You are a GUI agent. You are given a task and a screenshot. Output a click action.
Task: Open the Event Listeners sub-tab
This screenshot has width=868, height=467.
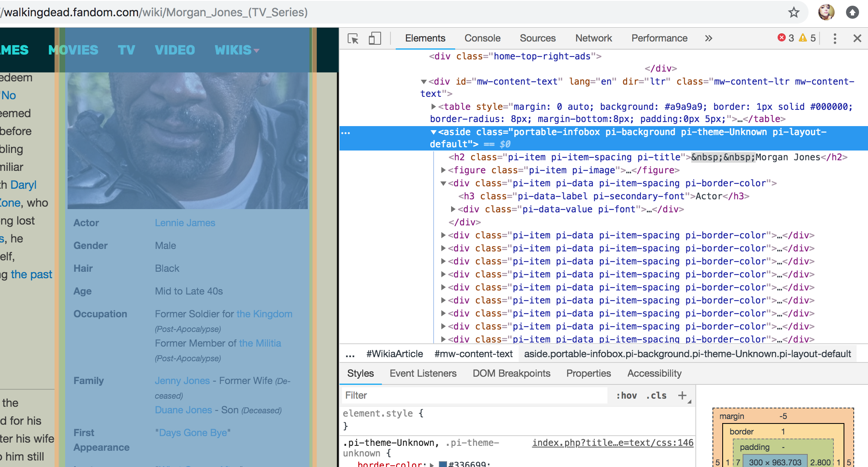pos(423,373)
